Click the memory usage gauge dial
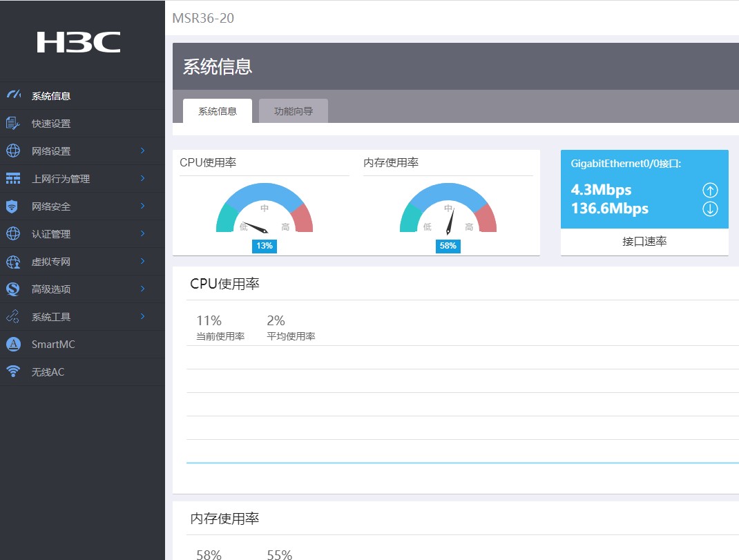This screenshot has width=739, height=560. pyautogui.click(x=448, y=208)
